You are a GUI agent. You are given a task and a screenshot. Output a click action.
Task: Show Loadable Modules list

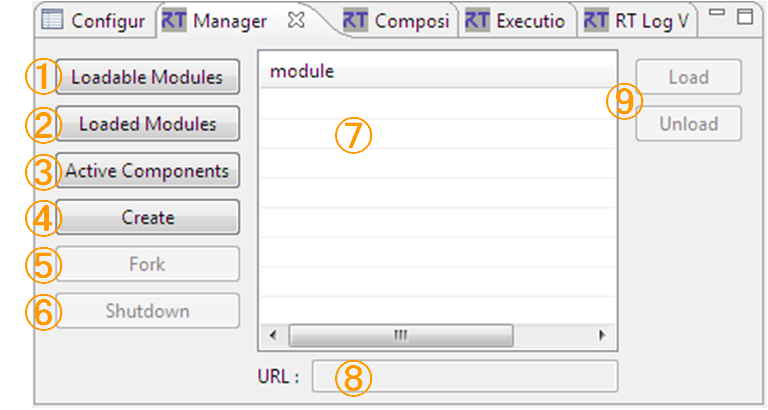pos(147,77)
